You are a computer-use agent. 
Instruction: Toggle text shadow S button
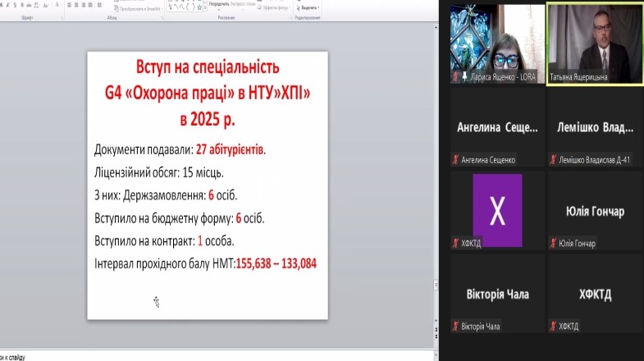(x=22, y=5)
